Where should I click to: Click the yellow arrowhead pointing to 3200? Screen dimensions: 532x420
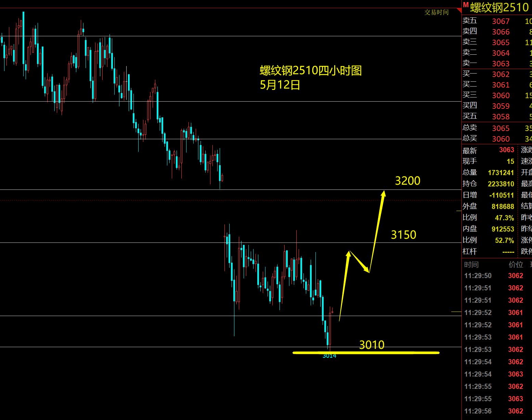click(x=384, y=194)
